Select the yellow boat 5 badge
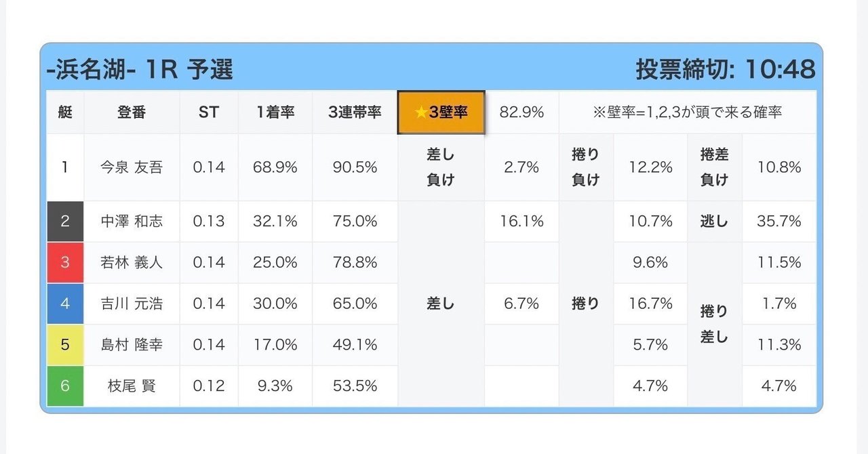This screenshot has width=868, height=454. pos(65,345)
